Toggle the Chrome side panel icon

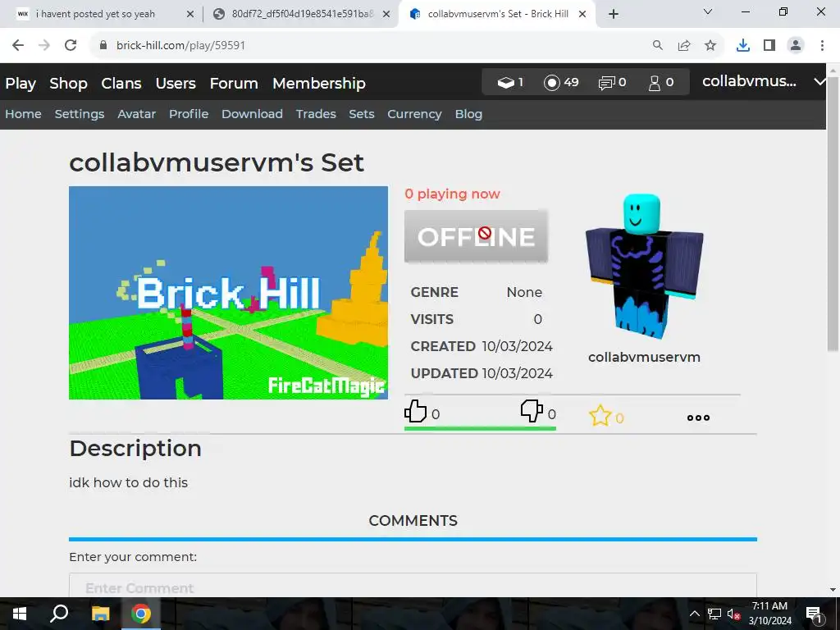[769, 46]
